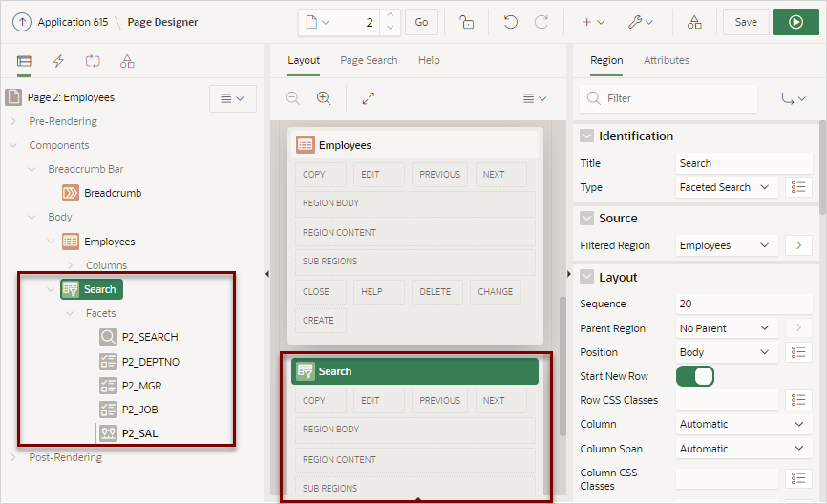Switch to the Processing tab icon
Viewport: 827px width, 504px height.
tap(93, 61)
